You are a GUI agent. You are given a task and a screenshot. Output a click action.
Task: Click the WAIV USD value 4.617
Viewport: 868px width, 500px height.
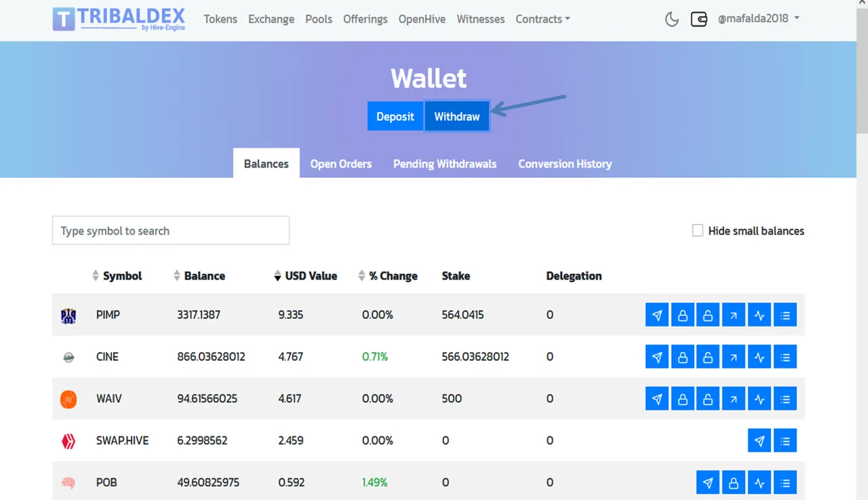point(290,399)
